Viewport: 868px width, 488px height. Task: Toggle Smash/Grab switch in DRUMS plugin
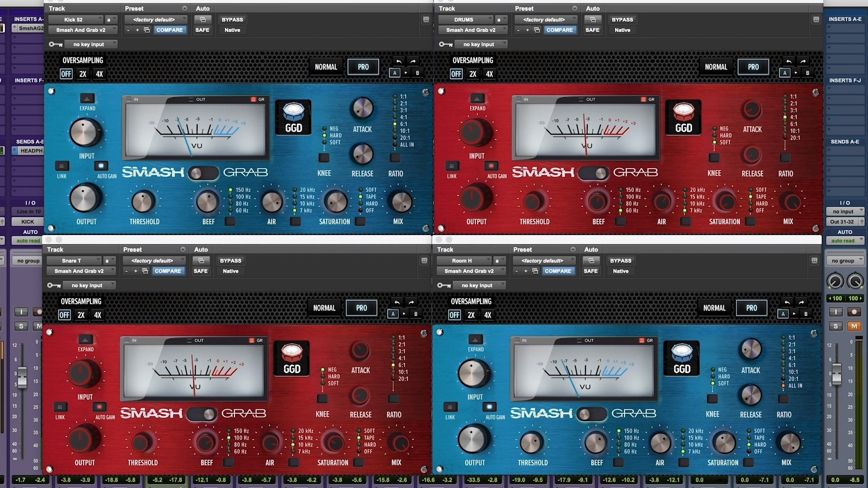[x=594, y=173]
